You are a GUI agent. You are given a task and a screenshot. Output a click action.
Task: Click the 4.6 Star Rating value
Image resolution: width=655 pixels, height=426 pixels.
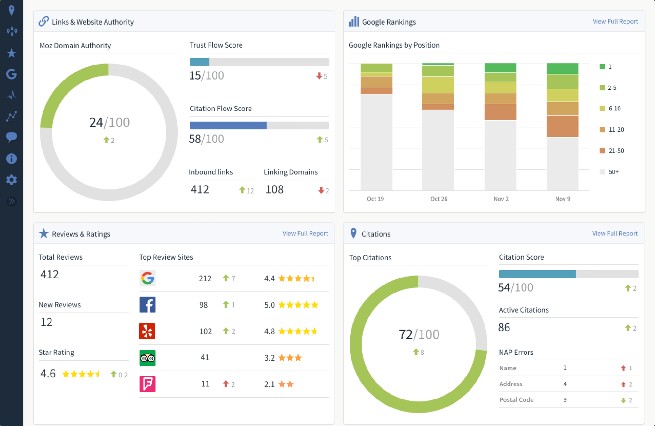(48, 373)
